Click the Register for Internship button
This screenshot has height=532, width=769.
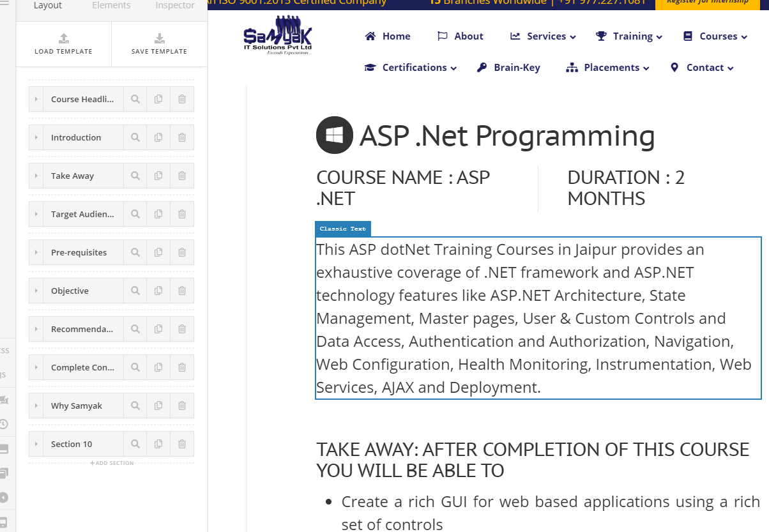point(707,3)
